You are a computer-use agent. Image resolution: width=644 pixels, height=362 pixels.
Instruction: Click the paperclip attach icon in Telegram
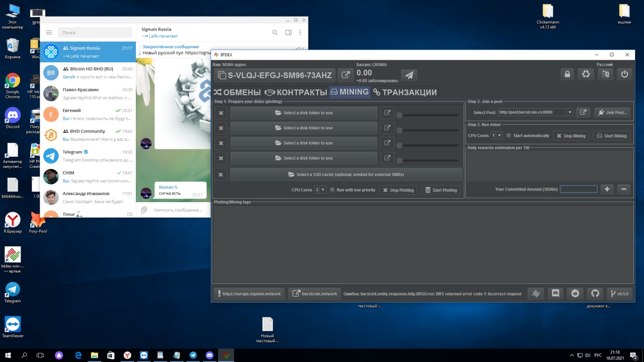pyautogui.click(x=144, y=210)
